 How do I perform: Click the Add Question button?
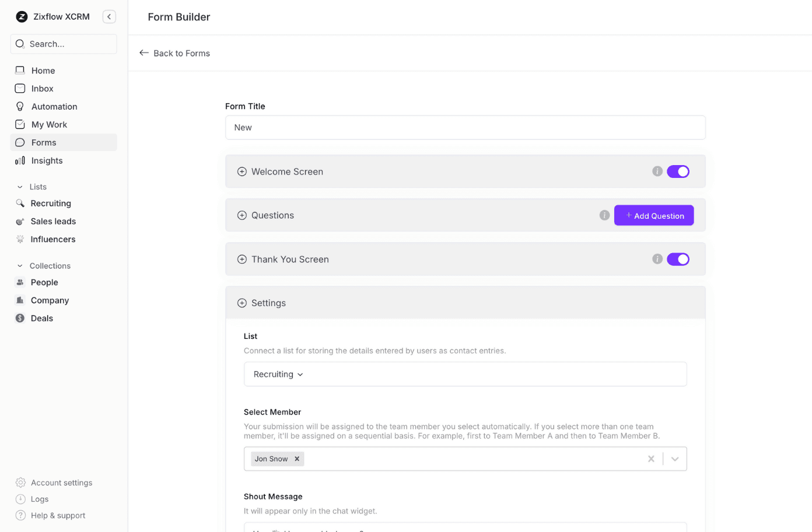(x=653, y=215)
